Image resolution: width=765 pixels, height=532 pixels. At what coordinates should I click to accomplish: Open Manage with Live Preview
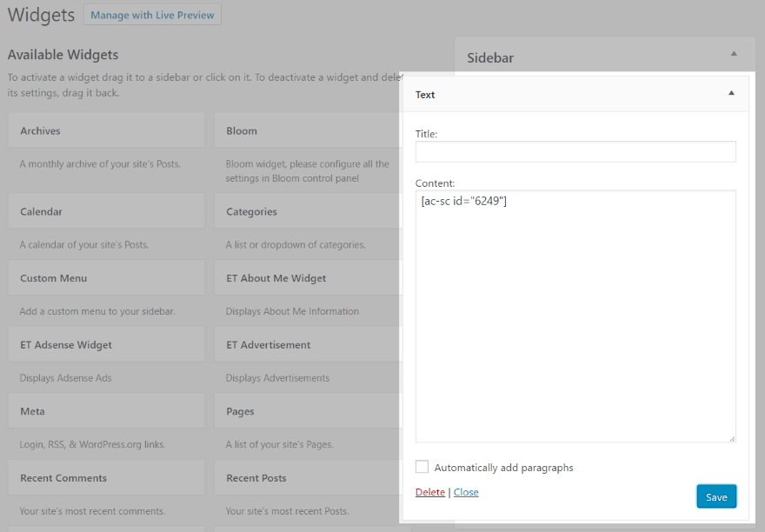(153, 15)
